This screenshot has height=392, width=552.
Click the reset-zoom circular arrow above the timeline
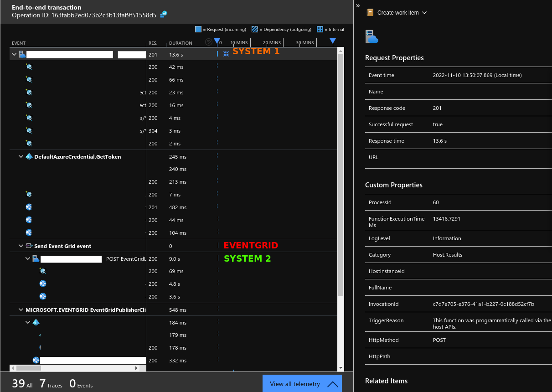coord(208,41)
